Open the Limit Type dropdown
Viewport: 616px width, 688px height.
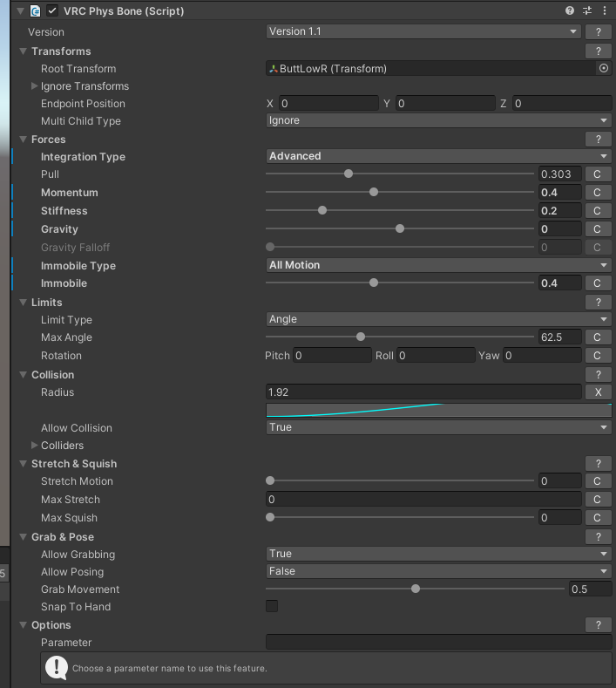(438, 319)
